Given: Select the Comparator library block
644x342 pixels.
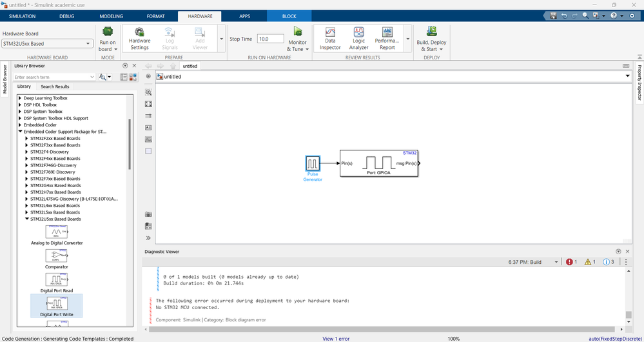Looking at the screenshot, I should point(57,259).
